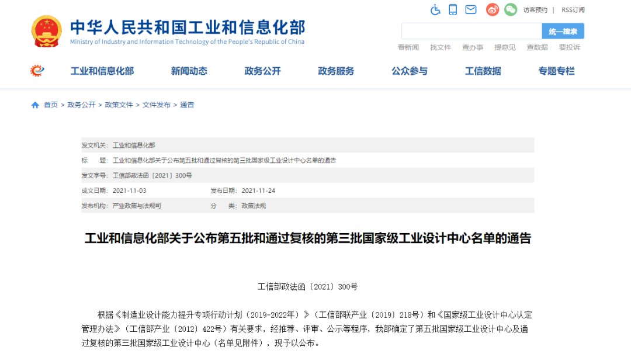The image size is (631, 364).
Task: Select 查数据 search shortcut
Action: [x=538, y=47]
